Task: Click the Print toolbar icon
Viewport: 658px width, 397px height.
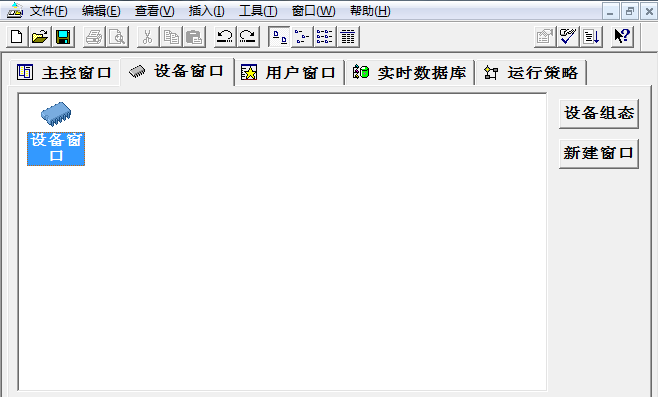Action: [x=94, y=37]
